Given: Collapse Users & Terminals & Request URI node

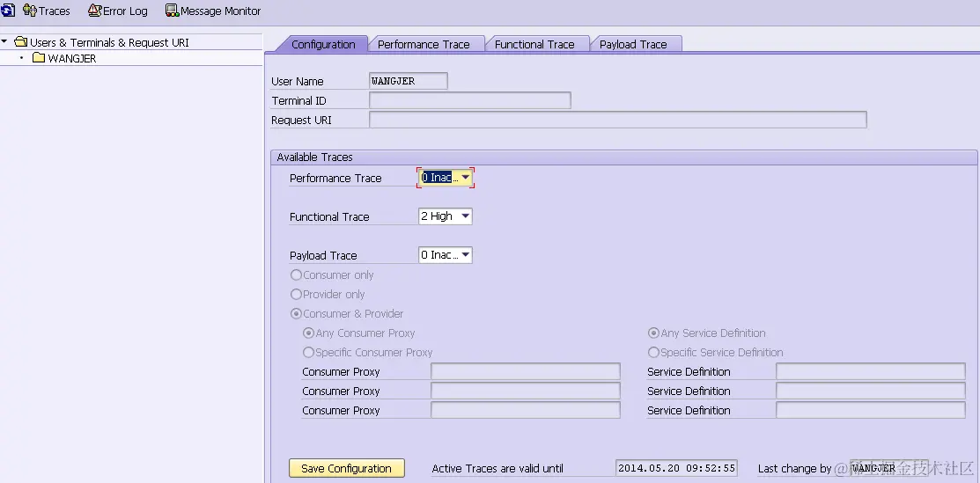Looking at the screenshot, I should coord(5,42).
